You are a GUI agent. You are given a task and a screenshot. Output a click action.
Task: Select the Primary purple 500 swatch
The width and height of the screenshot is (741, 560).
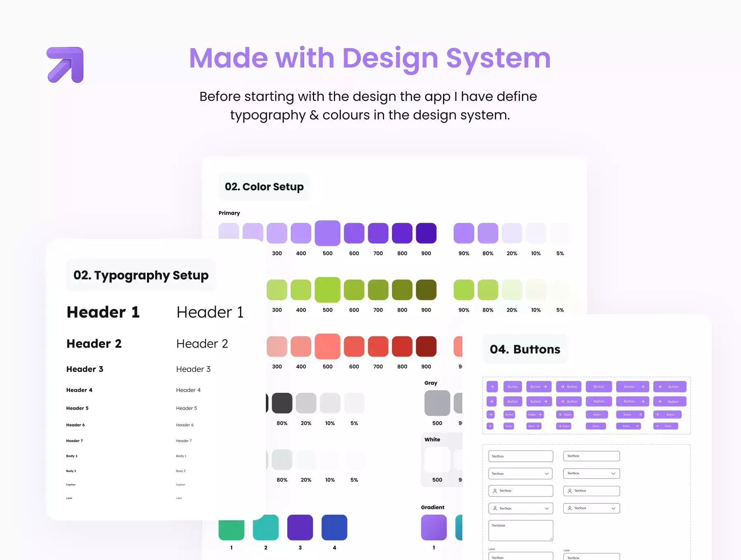tap(328, 233)
